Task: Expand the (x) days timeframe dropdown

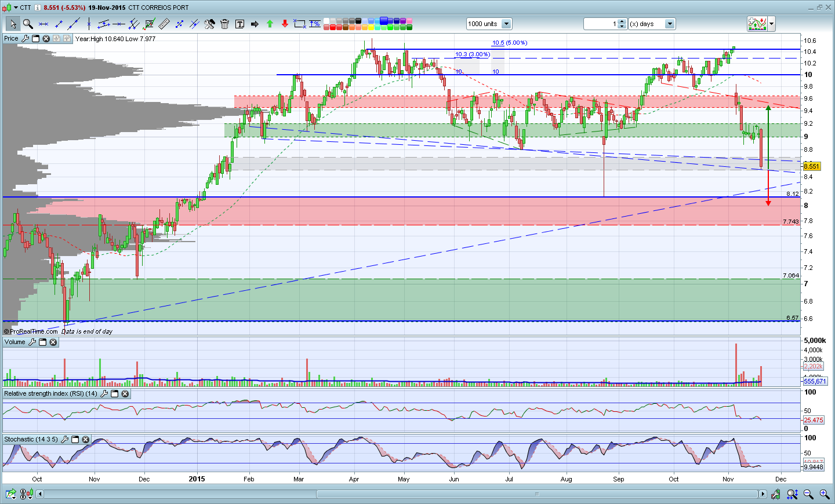Action: pos(670,24)
